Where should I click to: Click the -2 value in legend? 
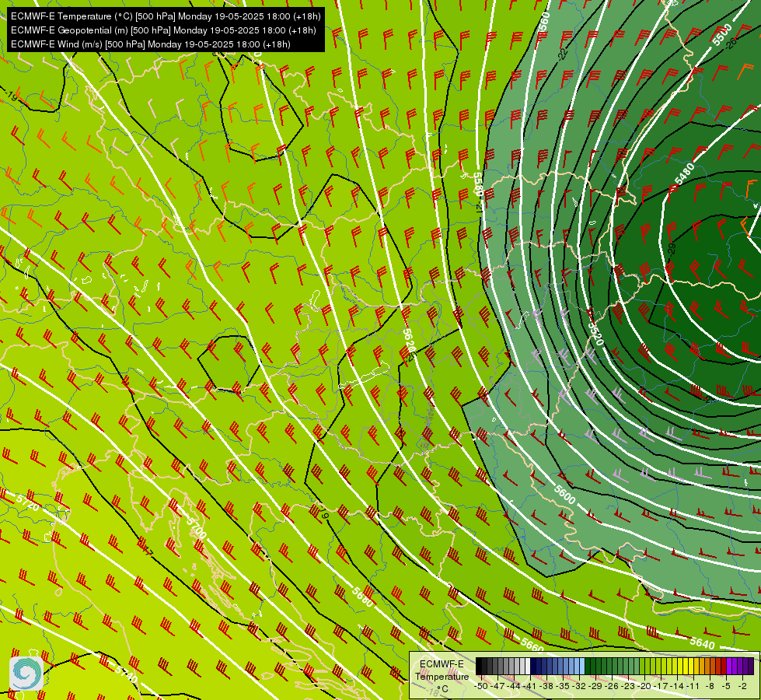pos(742,686)
